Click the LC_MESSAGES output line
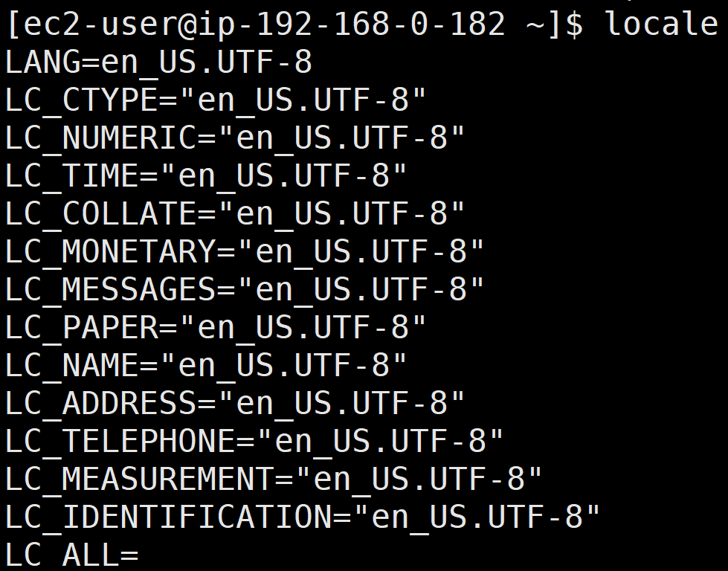The width and height of the screenshot is (728, 571). [x=245, y=290]
